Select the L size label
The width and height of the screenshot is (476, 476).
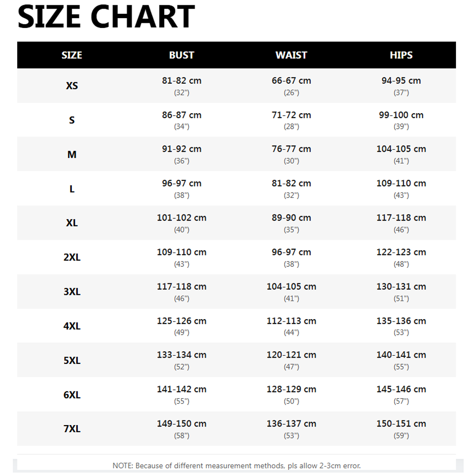click(72, 189)
